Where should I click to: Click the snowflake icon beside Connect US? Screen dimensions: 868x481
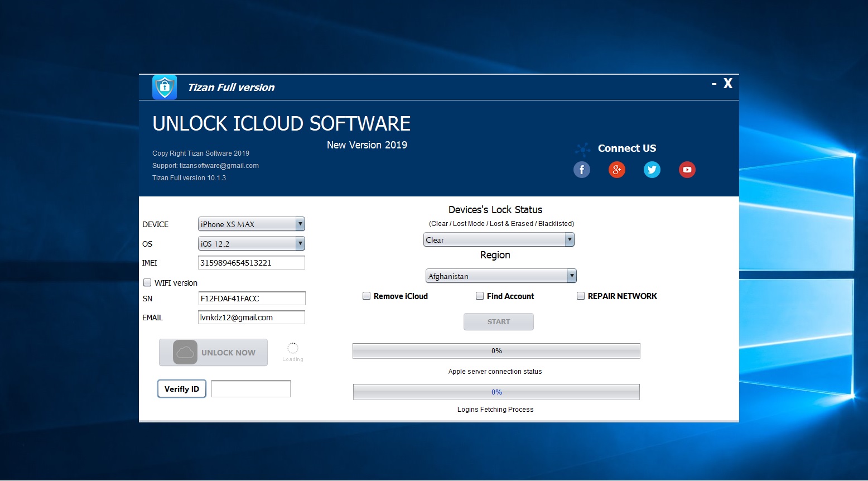(582, 149)
